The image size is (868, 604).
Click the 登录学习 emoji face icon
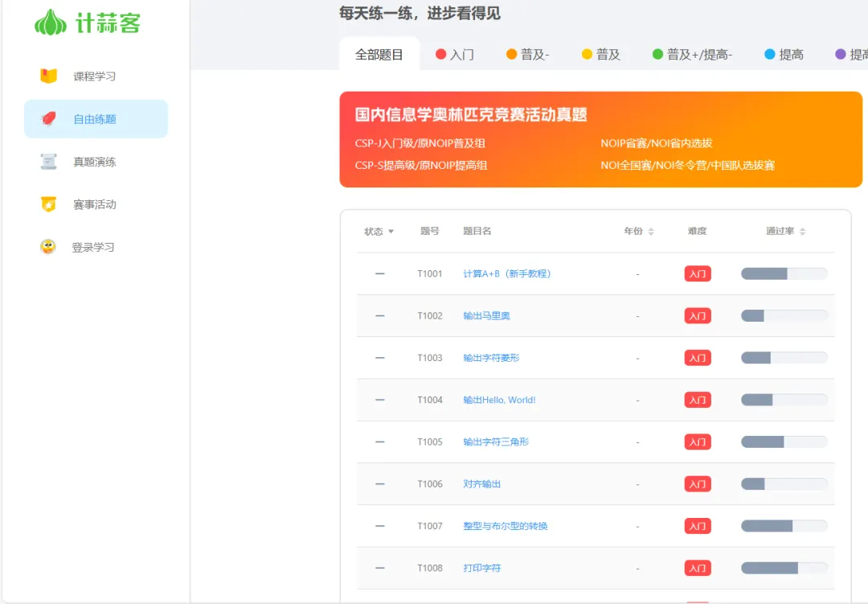coord(48,247)
